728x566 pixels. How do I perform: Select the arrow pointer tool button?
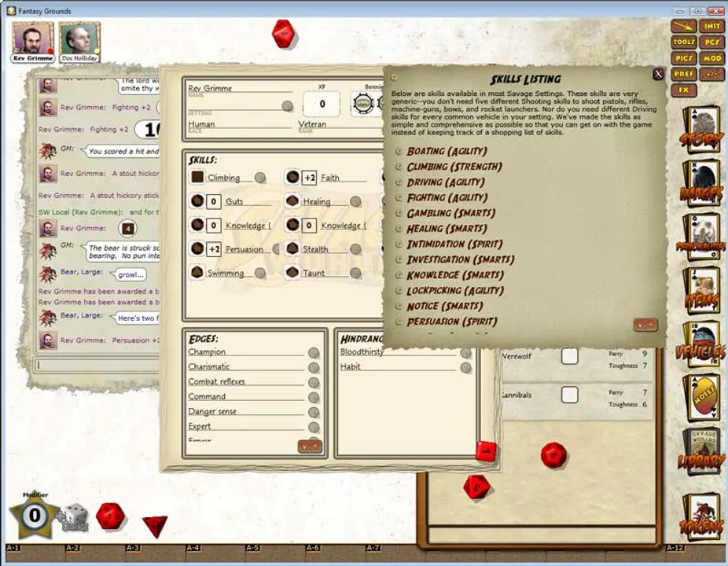pos(684,27)
